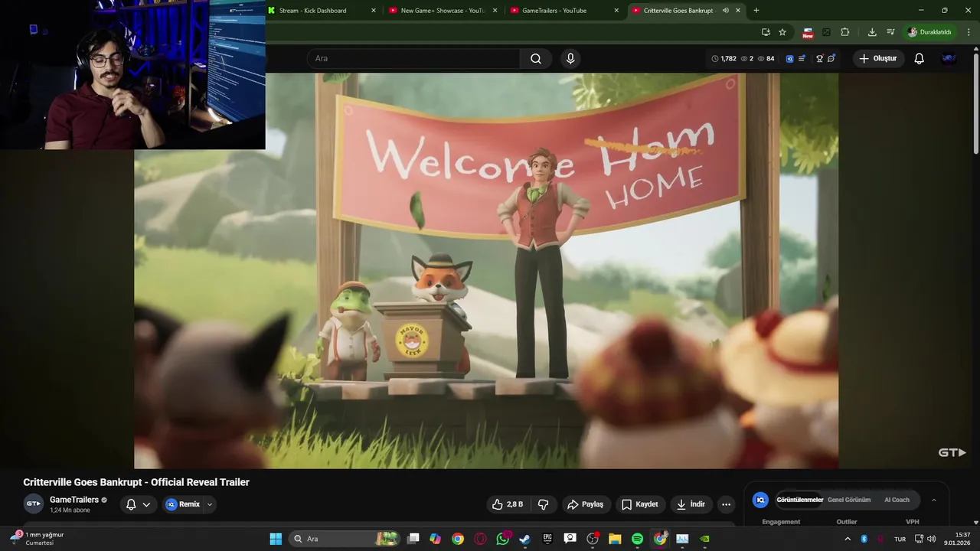Click the GameTrailers channel avatar
This screenshot has height=551, width=980.
(x=33, y=504)
